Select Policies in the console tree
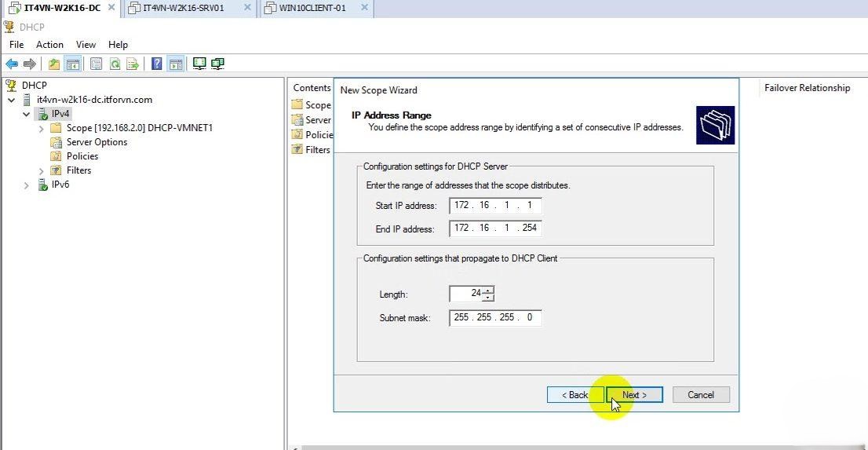 [82, 156]
